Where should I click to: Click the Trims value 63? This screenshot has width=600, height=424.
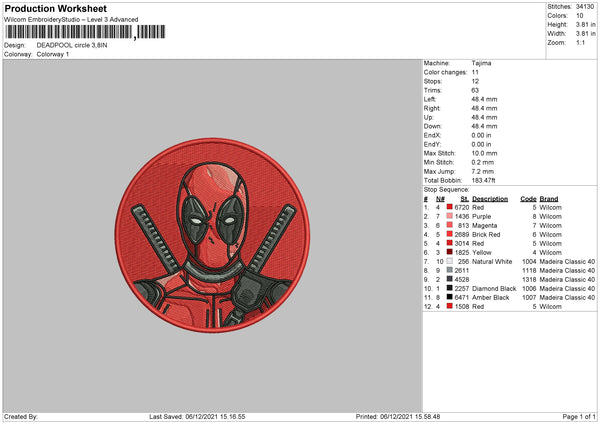coord(475,90)
